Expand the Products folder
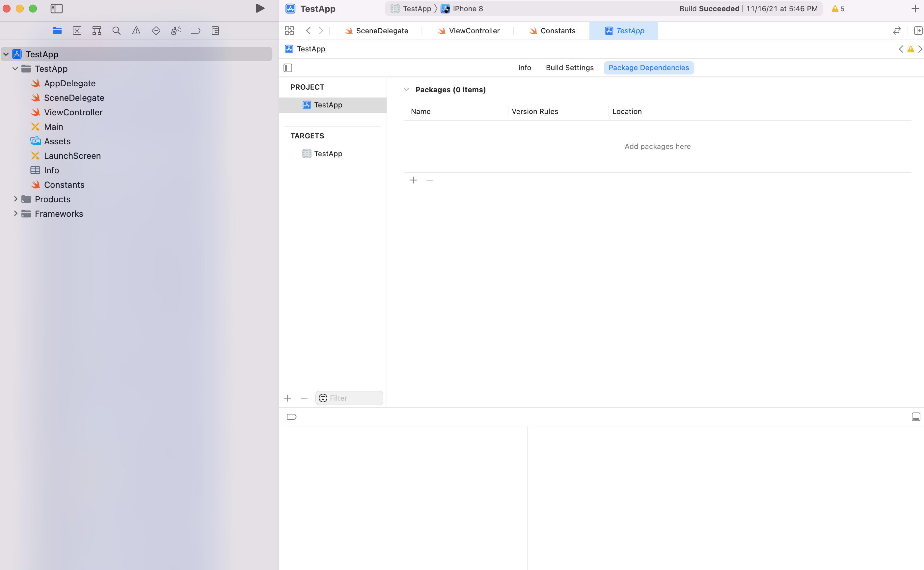The height and width of the screenshot is (570, 924). coord(15,199)
